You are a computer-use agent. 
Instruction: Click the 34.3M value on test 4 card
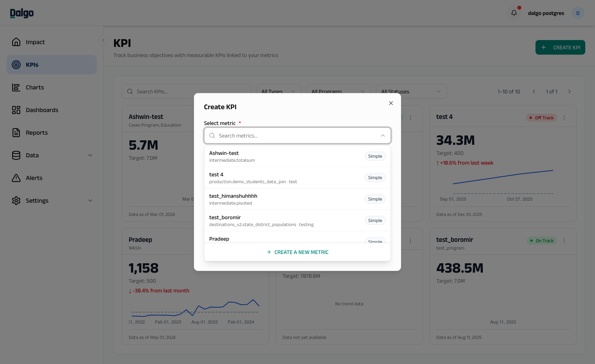(456, 140)
